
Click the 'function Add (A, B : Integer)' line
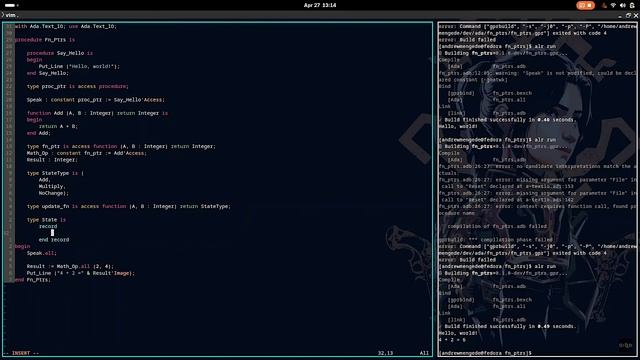[98, 113]
